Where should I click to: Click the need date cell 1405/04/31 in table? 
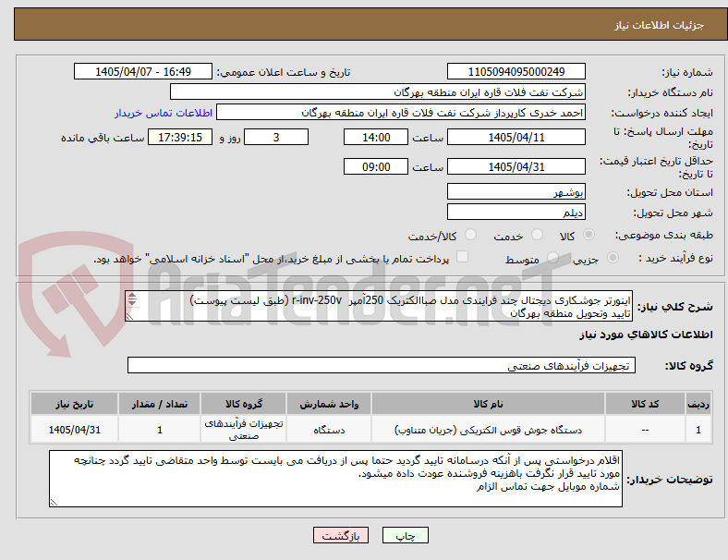[74, 430]
